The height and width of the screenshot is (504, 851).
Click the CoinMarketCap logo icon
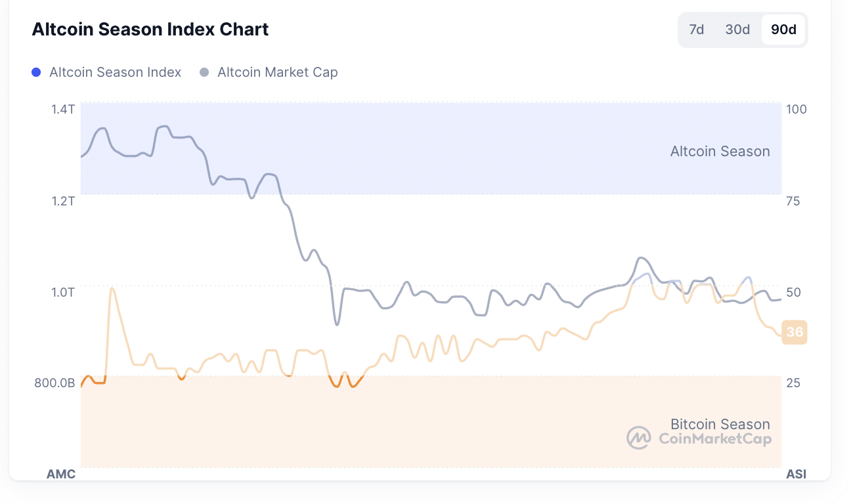[638, 438]
